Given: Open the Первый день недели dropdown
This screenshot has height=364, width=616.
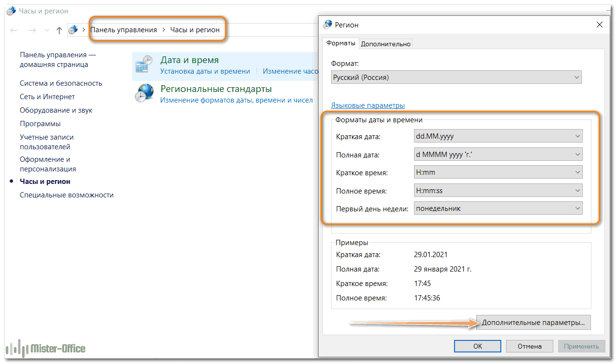Looking at the screenshot, I should pos(497,208).
